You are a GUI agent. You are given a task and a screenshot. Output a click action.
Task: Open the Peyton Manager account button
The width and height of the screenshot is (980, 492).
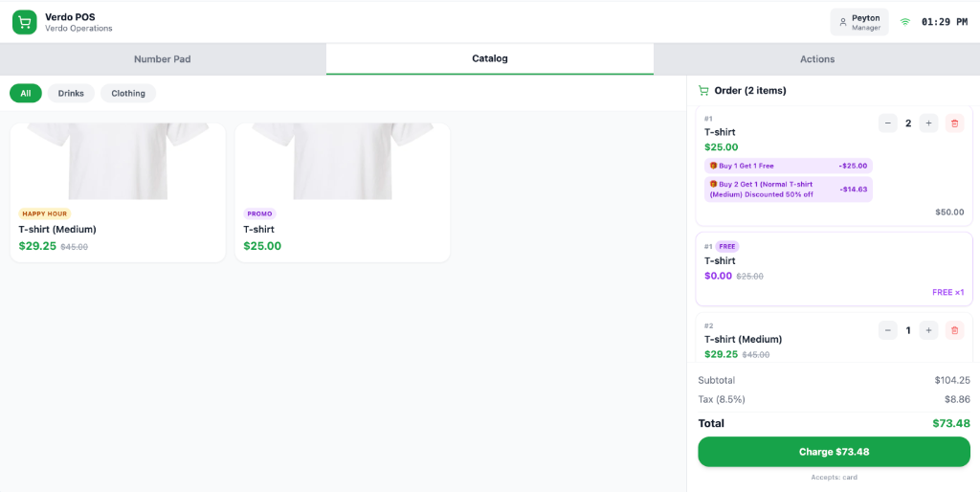[x=859, y=23]
